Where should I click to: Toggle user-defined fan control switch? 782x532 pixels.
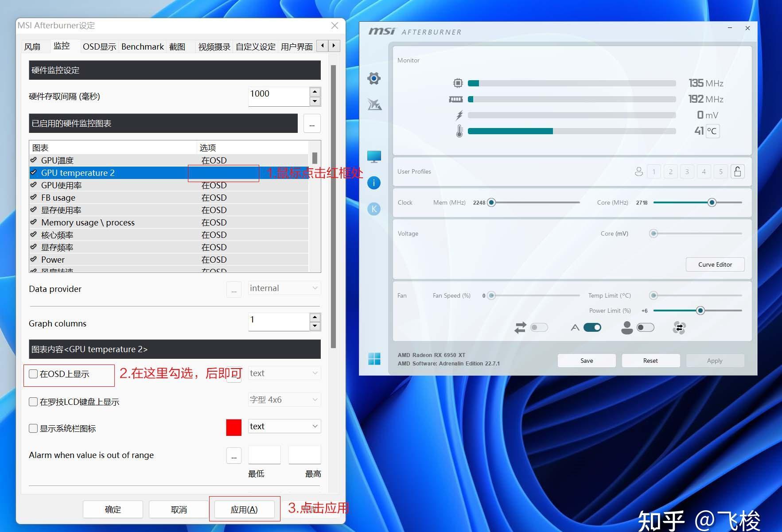point(645,328)
